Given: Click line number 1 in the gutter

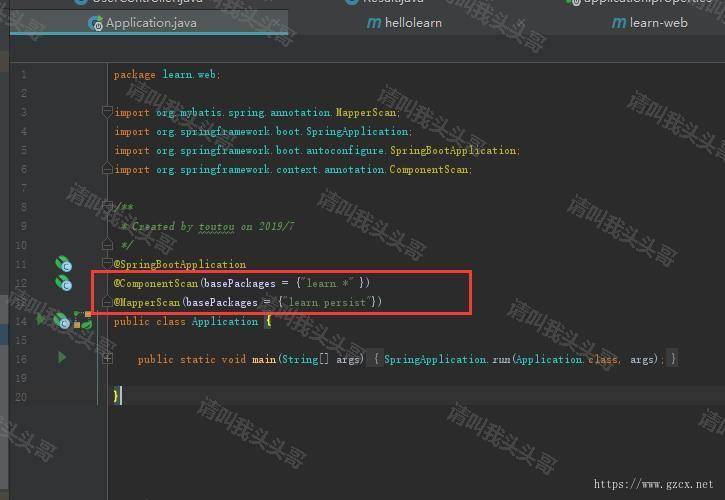Looking at the screenshot, I should click(x=24, y=74).
